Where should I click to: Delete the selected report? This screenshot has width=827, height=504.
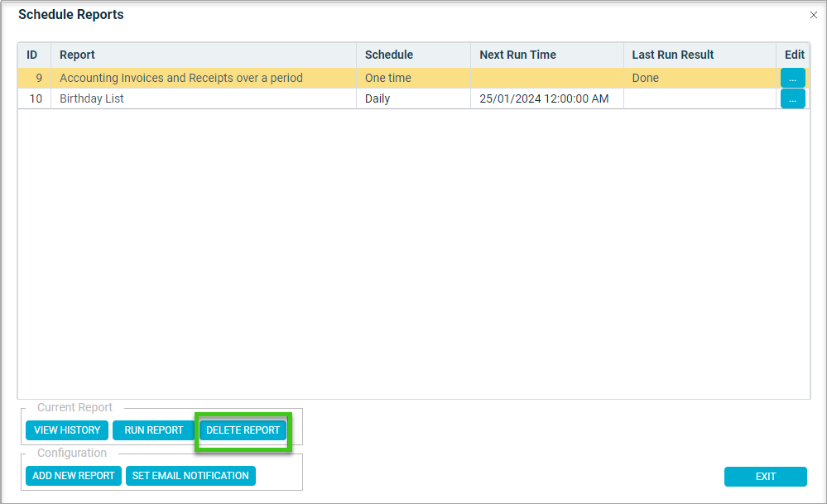243,430
